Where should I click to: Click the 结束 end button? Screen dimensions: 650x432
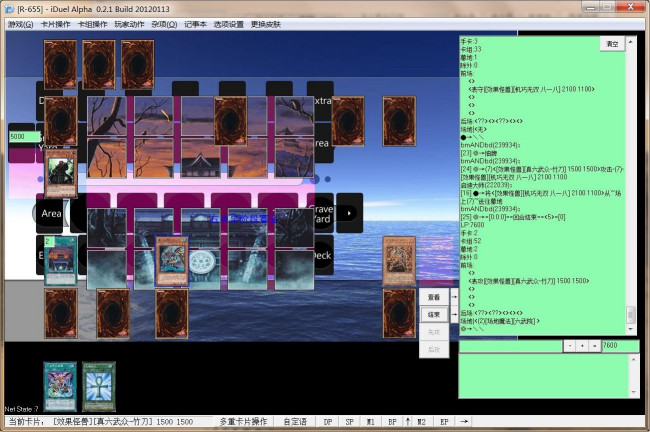tap(434, 315)
